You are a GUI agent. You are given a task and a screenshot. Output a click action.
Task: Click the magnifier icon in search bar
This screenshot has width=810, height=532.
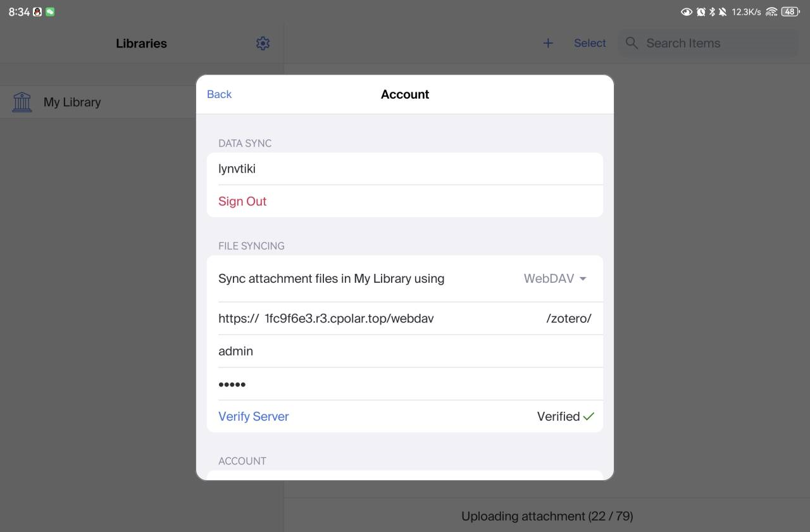[632, 43]
